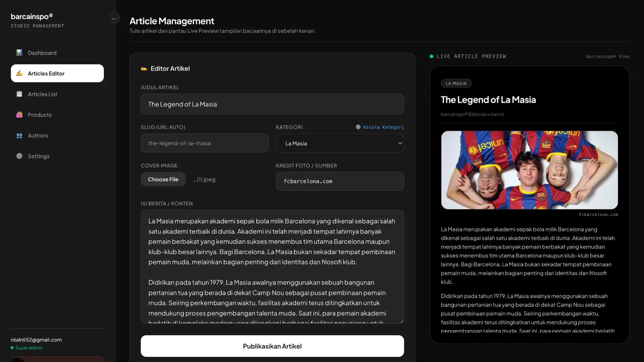
Task: Open the Authors section
Action: [57, 135]
